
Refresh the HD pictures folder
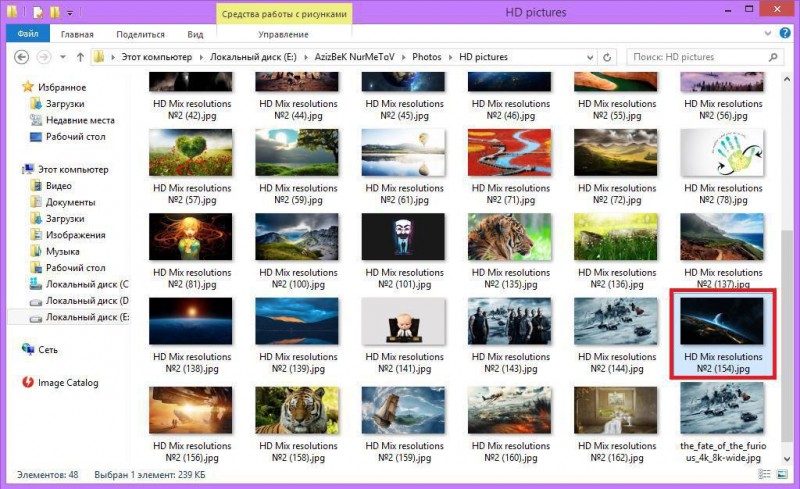[x=607, y=57]
